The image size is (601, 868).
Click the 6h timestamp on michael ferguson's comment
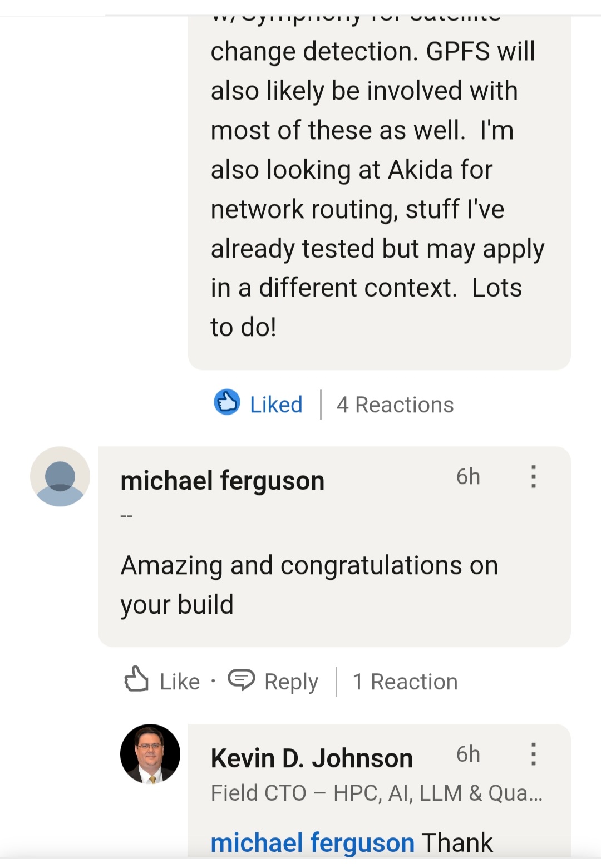pos(467,476)
